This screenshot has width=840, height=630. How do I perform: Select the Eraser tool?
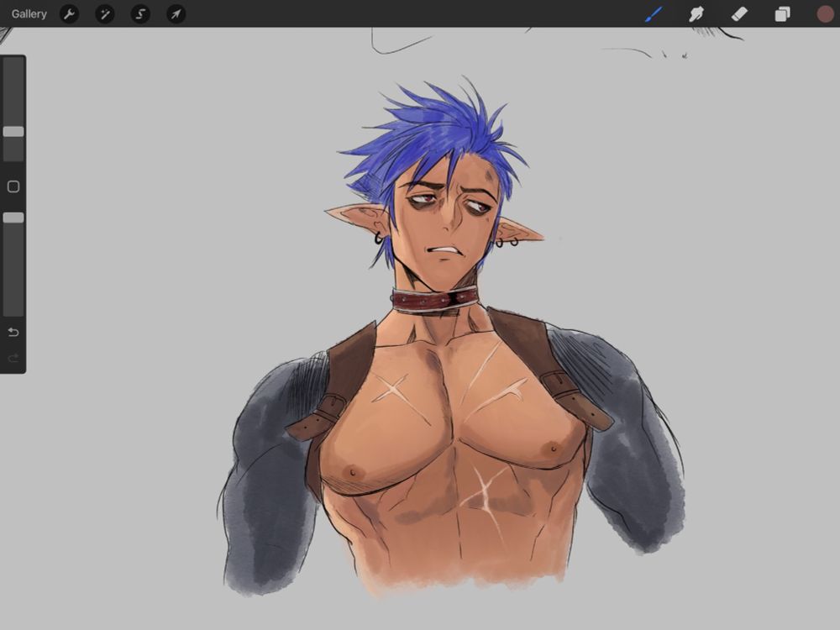[739, 14]
